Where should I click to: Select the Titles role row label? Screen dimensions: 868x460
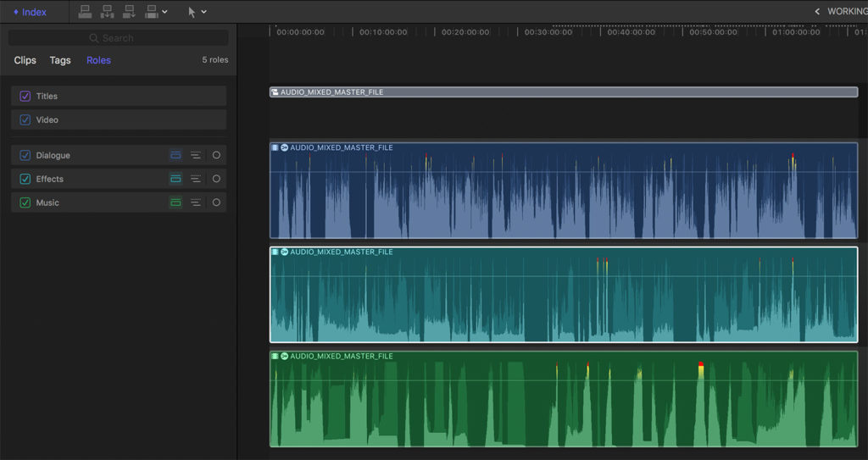[x=47, y=97]
